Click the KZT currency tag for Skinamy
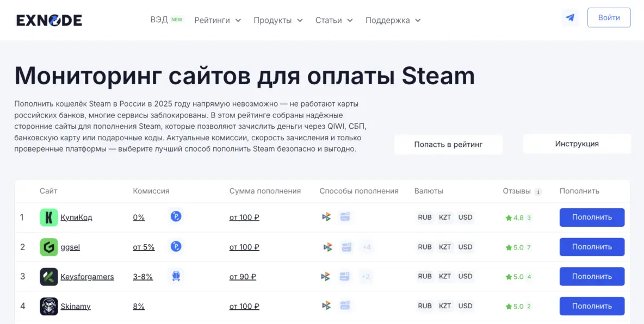Viewport: 644px width, 324px height. click(445, 306)
